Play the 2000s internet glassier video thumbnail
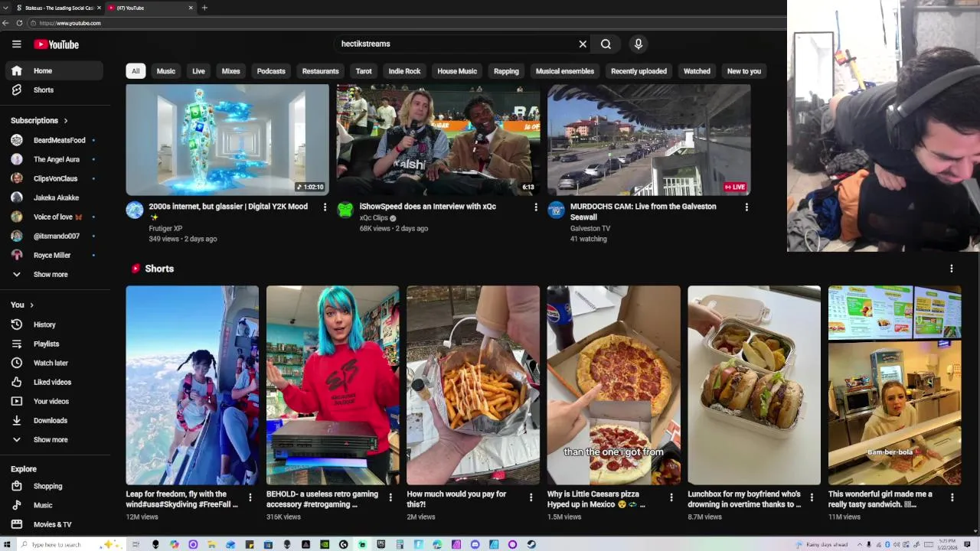980x551 pixels. [x=227, y=140]
